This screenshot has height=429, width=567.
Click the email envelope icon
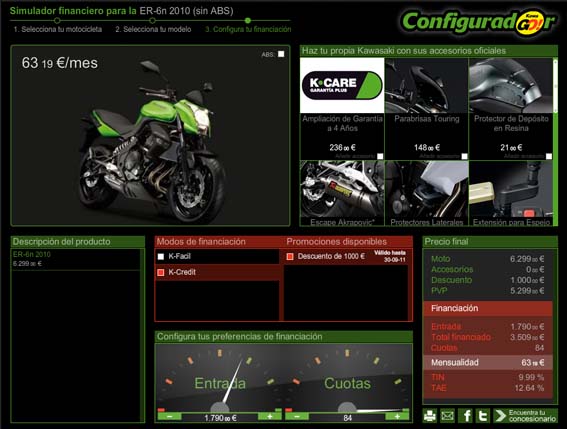click(448, 416)
